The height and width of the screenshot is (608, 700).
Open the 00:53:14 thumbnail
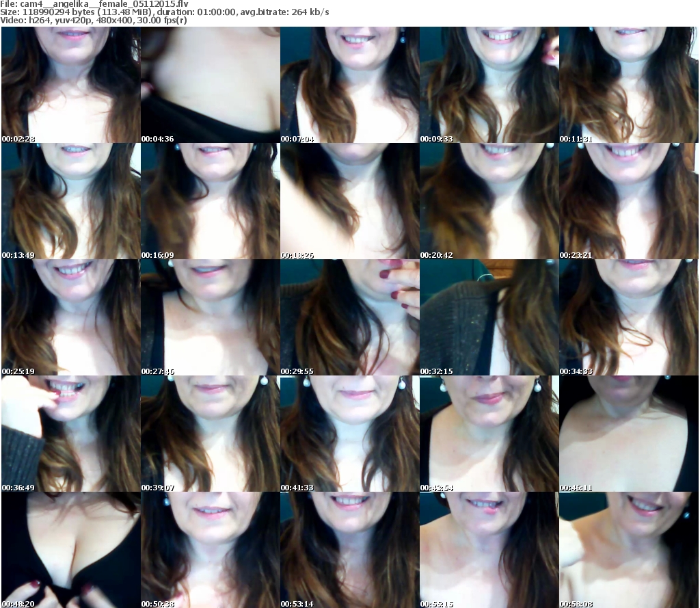point(349,550)
